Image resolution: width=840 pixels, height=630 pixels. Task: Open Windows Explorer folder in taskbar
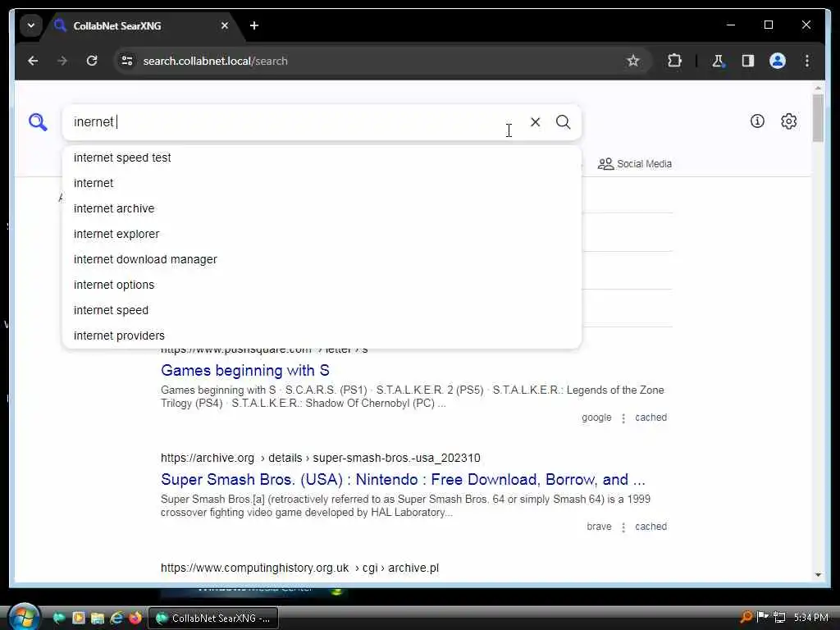(x=97, y=618)
